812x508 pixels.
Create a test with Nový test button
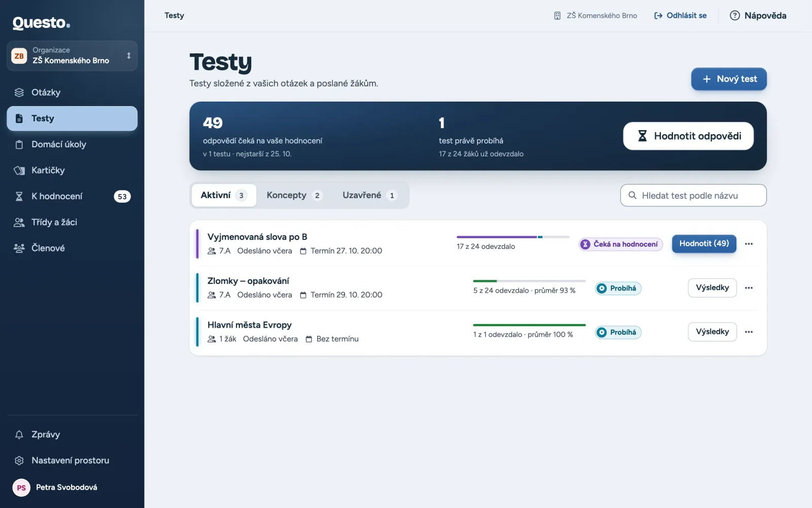(729, 79)
